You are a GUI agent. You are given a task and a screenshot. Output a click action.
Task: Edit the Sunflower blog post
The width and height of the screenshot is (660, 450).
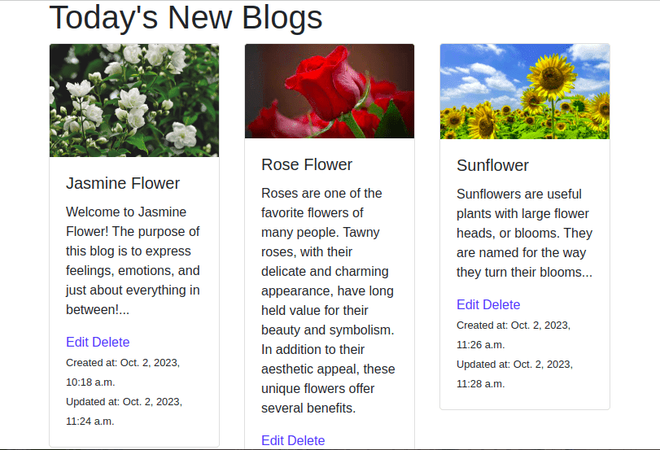pos(468,305)
